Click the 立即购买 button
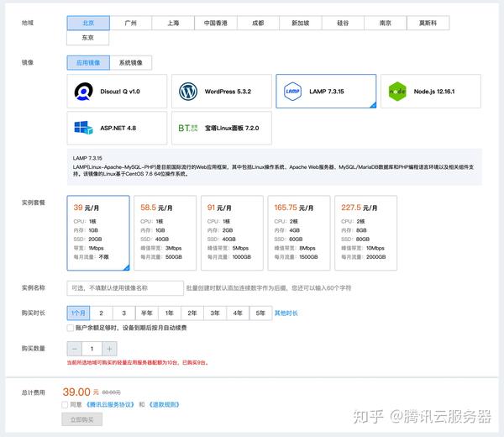 pyautogui.click(x=82, y=419)
